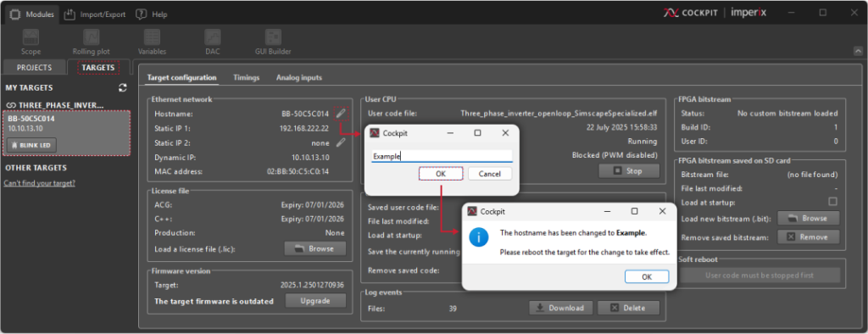This screenshot has width=868, height=334.
Task: Refresh the My Targets list
Action: [x=123, y=87]
